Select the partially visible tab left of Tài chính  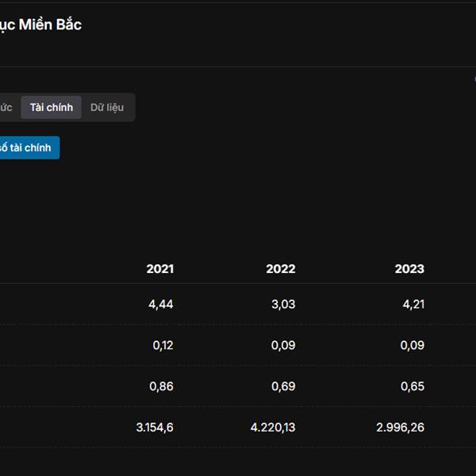6,107
